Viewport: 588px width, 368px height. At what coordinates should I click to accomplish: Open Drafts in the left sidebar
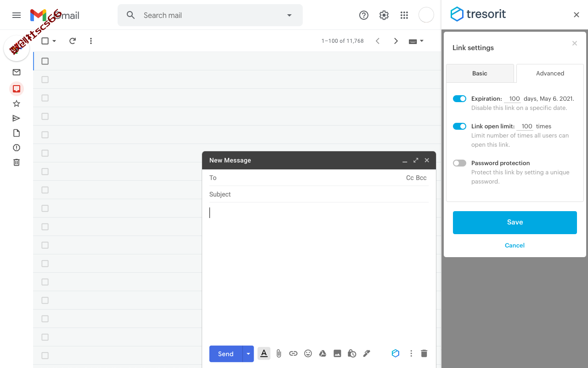pos(17,133)
